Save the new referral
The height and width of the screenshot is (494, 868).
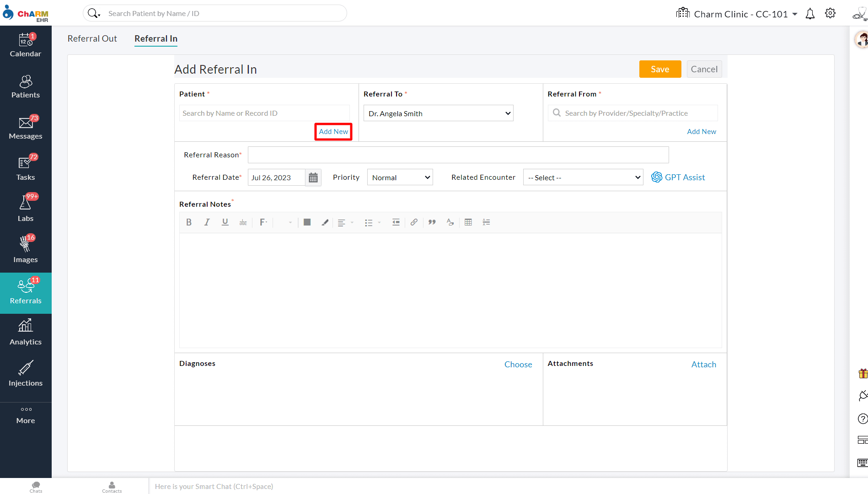coord(660,69)
